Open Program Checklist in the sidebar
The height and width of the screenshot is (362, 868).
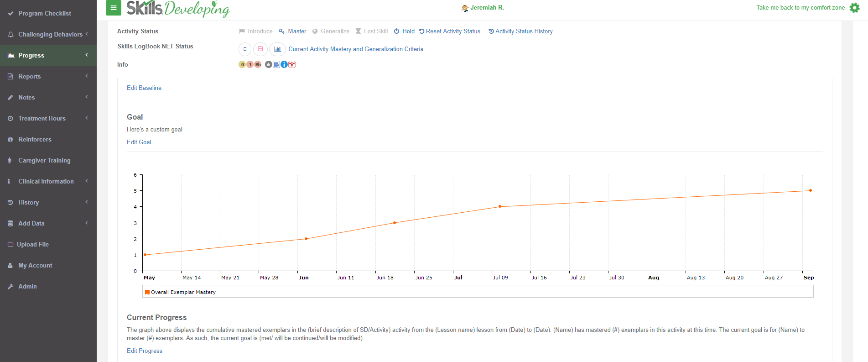point(44,14)
